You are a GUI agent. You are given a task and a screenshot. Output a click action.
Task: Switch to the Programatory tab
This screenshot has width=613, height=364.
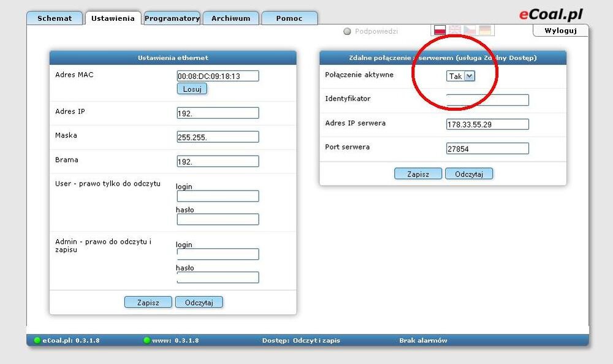[x=172, y=18]
